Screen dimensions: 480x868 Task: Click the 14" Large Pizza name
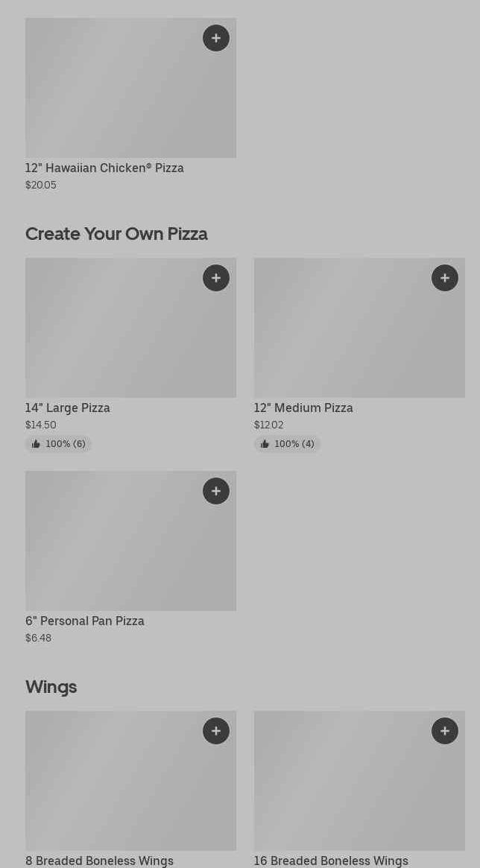[x=68, y=408]
